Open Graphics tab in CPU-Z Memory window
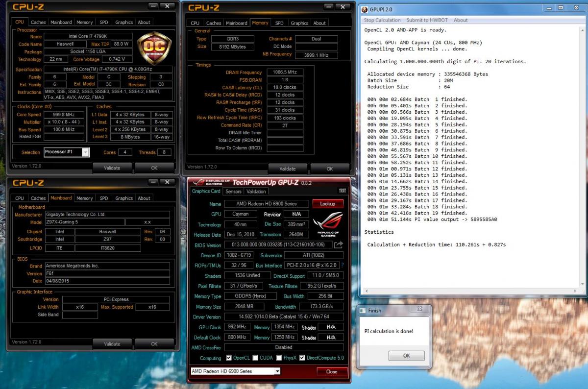The width and height of the screenshot is (588, 389). (299, 23)
